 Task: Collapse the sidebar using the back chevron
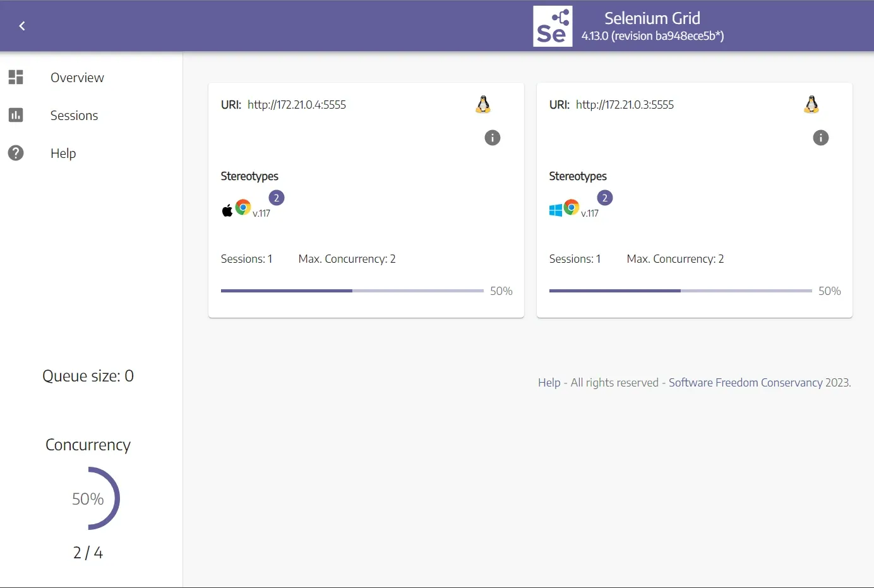[21, 26]
